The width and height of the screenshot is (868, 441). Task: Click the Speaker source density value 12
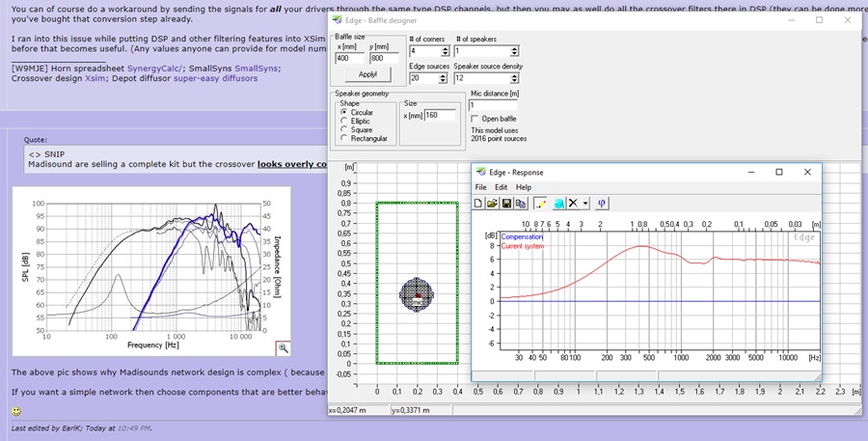click(482, 79)
